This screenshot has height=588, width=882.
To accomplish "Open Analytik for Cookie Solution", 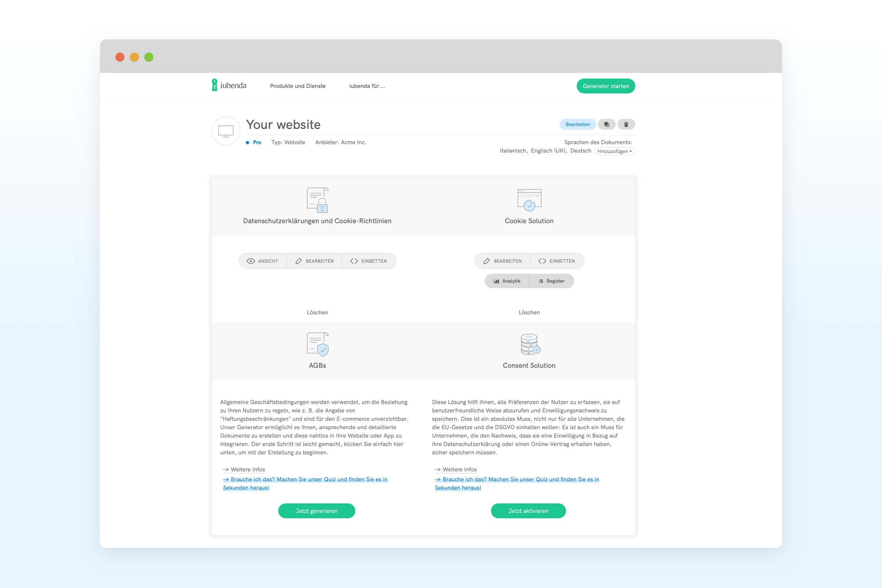I will 507,281.
